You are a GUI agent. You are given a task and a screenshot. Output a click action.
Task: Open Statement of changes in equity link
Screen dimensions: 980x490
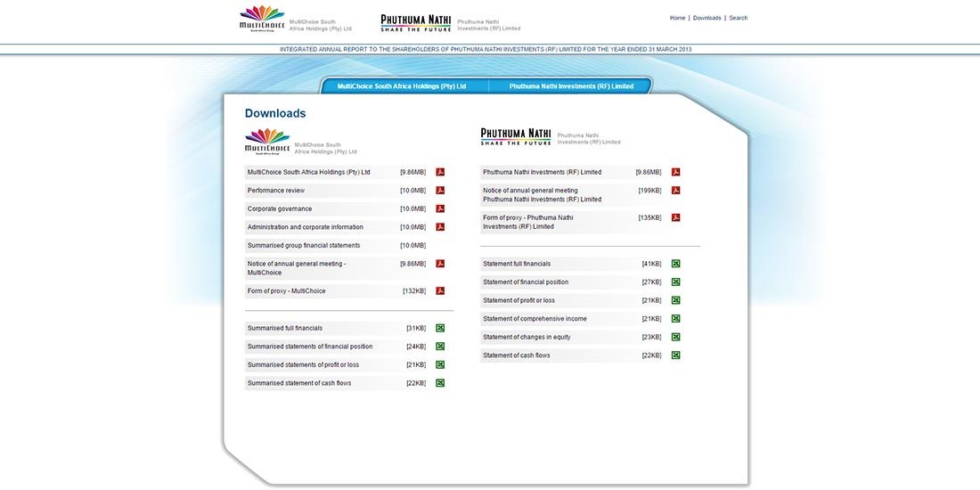point(527,337)
